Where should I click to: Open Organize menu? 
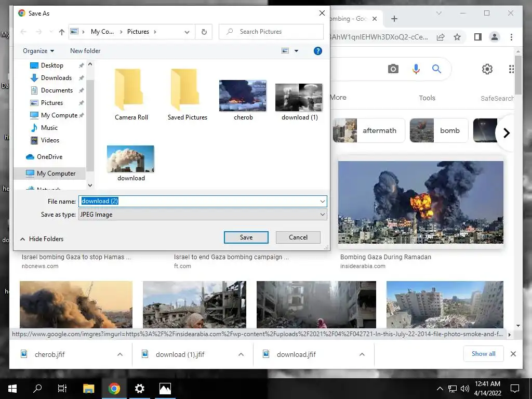(38, 51)
